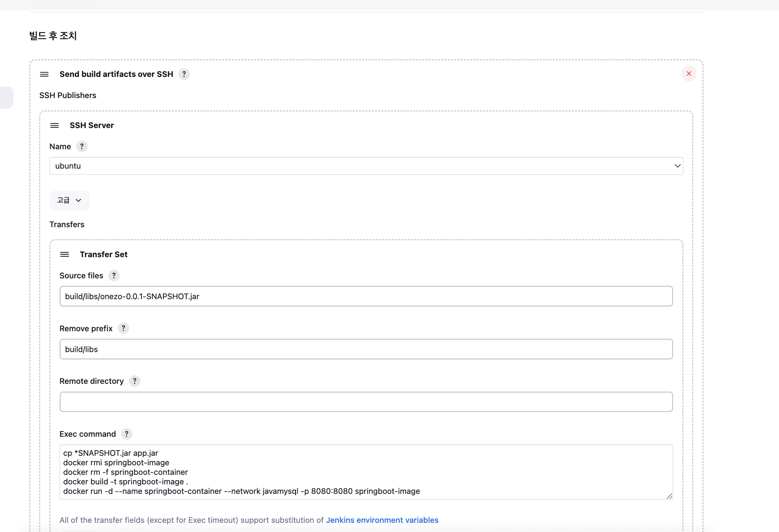Open help for Send build artifacts over SSH
This screenshot has width=779, height=532.
coord(184,74)
